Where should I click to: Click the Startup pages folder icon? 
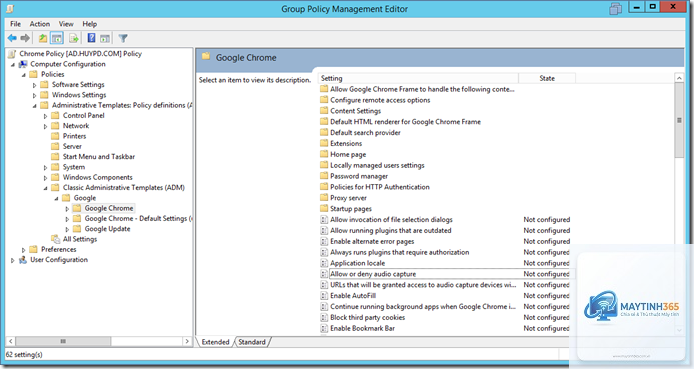pos(324,208)
